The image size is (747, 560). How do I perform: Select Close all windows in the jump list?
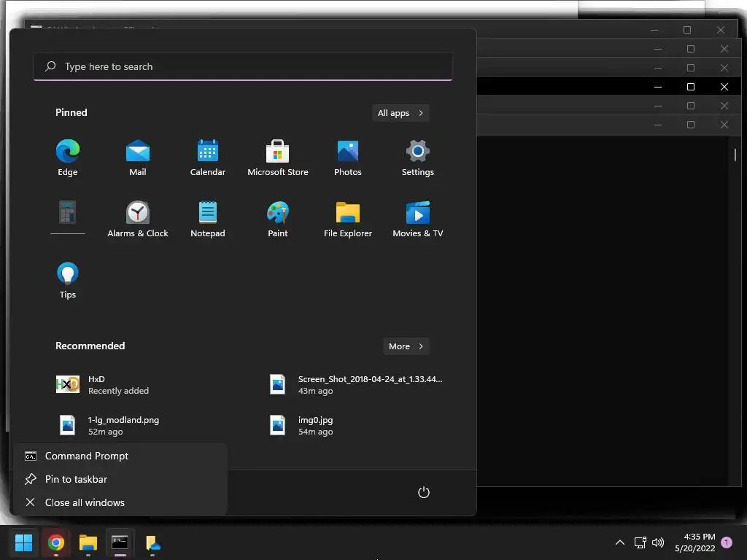(x=120, y=502)
